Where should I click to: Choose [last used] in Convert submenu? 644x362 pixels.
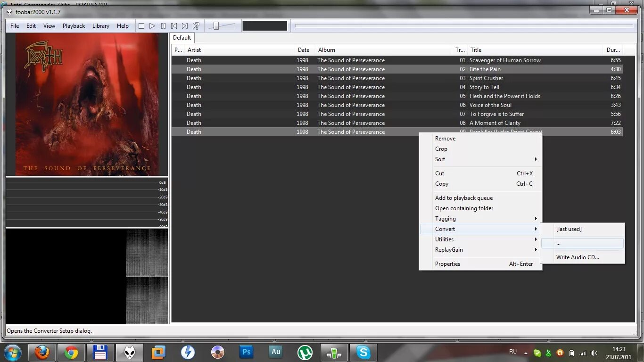(582, 229)
